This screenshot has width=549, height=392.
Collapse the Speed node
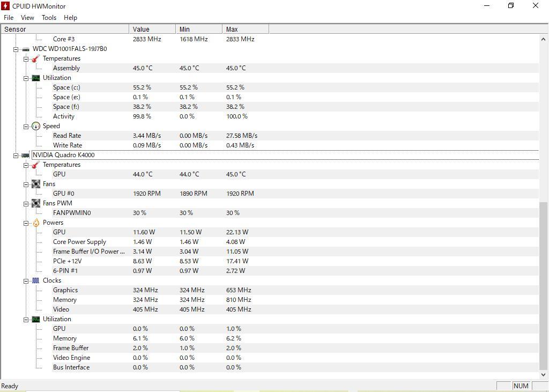26,127
